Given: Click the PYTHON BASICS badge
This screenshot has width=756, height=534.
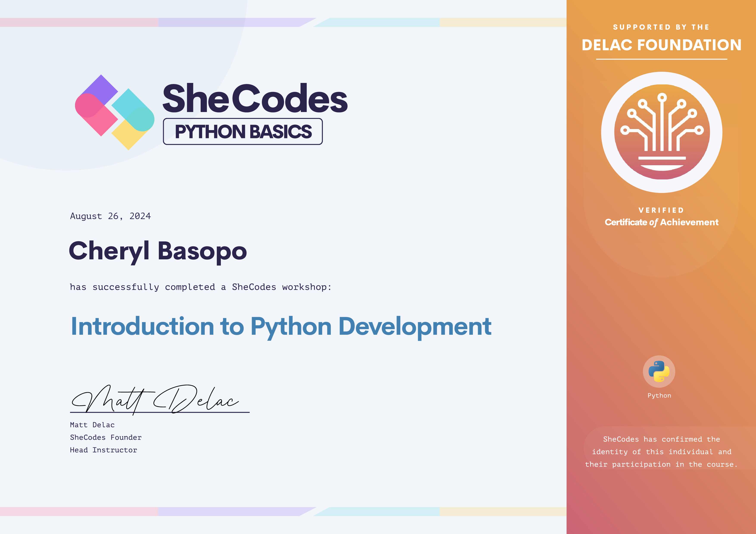Looking at the screenshot, I should 243,132.
